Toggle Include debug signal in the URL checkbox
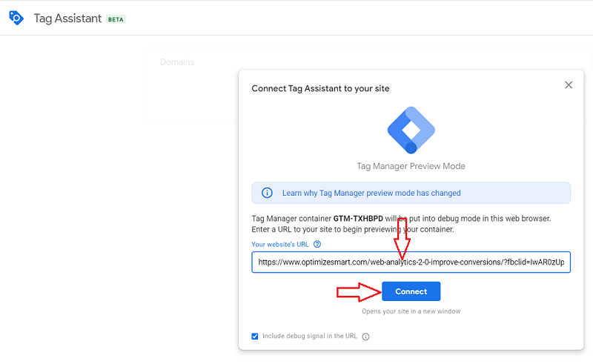593x364 pixels. (x=255, y=337)
